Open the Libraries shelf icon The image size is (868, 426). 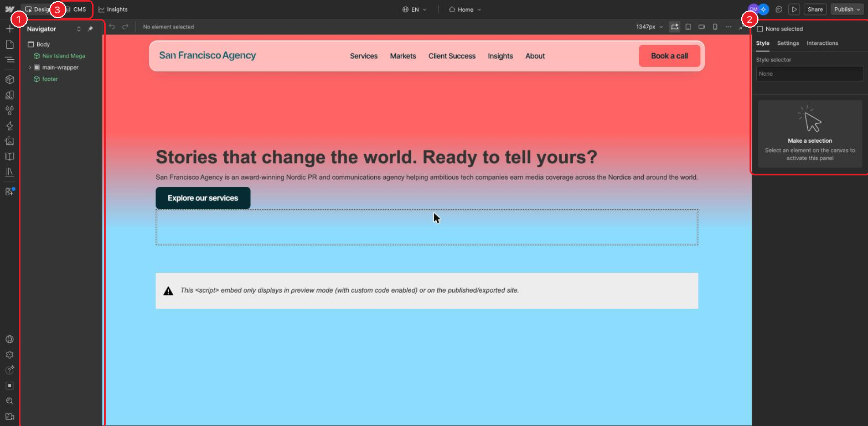pos(9,172)
